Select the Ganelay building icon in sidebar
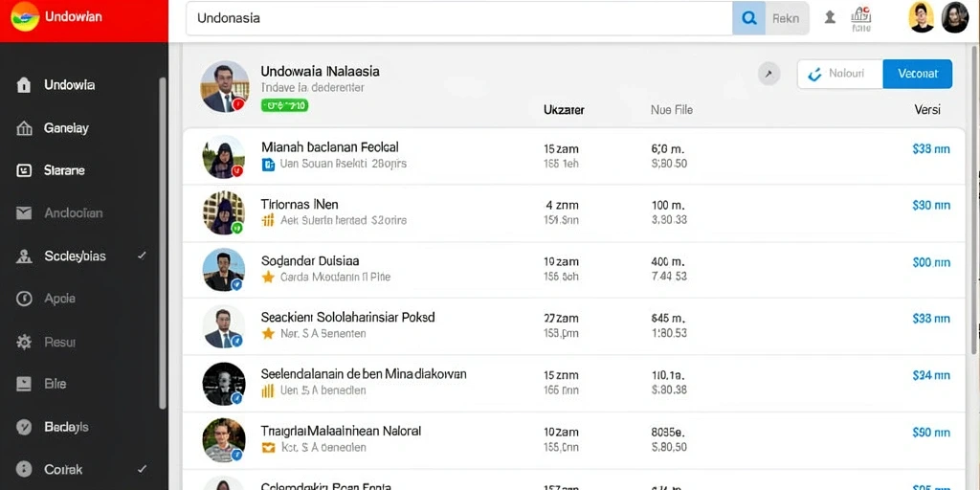 24,128
